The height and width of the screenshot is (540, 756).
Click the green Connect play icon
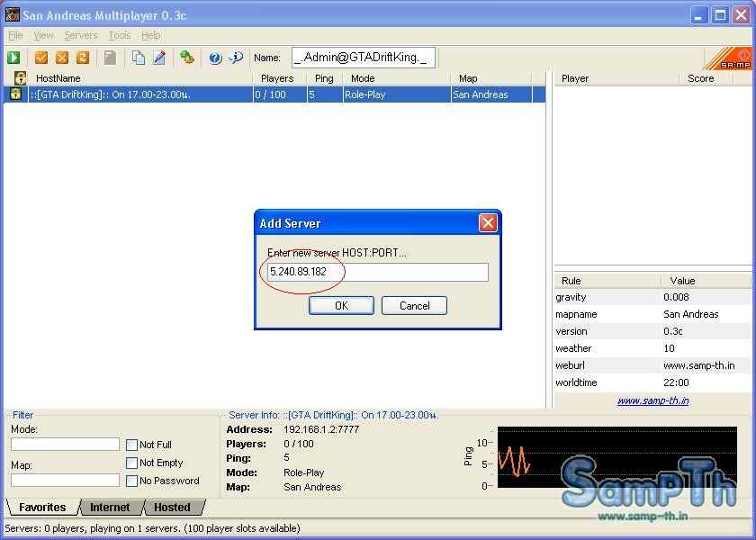(13, 58)
